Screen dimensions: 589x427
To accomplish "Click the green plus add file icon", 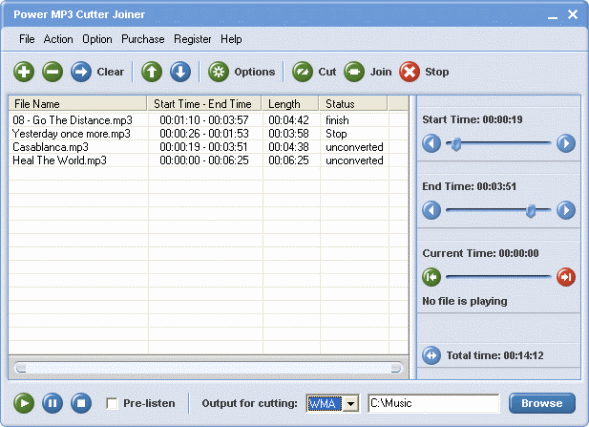I will pos(24,72).
